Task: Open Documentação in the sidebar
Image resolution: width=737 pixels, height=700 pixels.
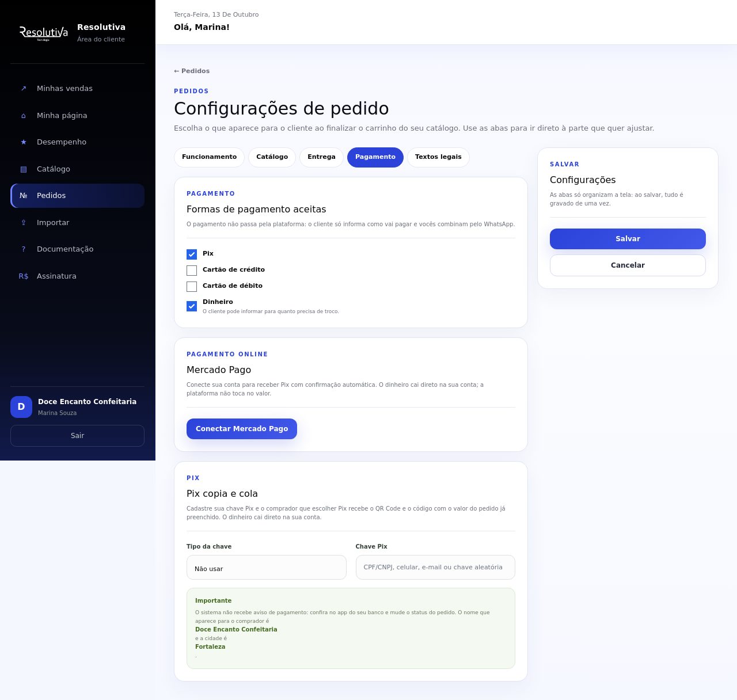Action: pyautogui.click(x=77, y=249)
